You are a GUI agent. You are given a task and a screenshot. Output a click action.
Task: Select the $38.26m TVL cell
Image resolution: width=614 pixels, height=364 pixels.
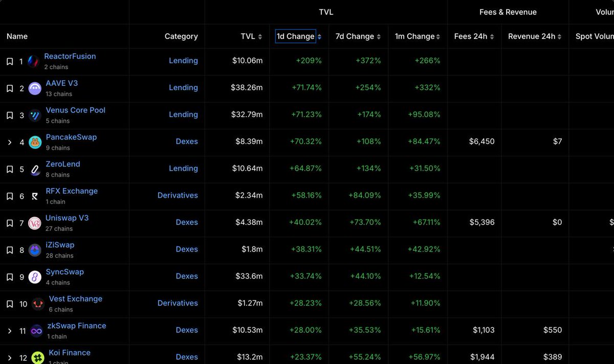[247, 87]
